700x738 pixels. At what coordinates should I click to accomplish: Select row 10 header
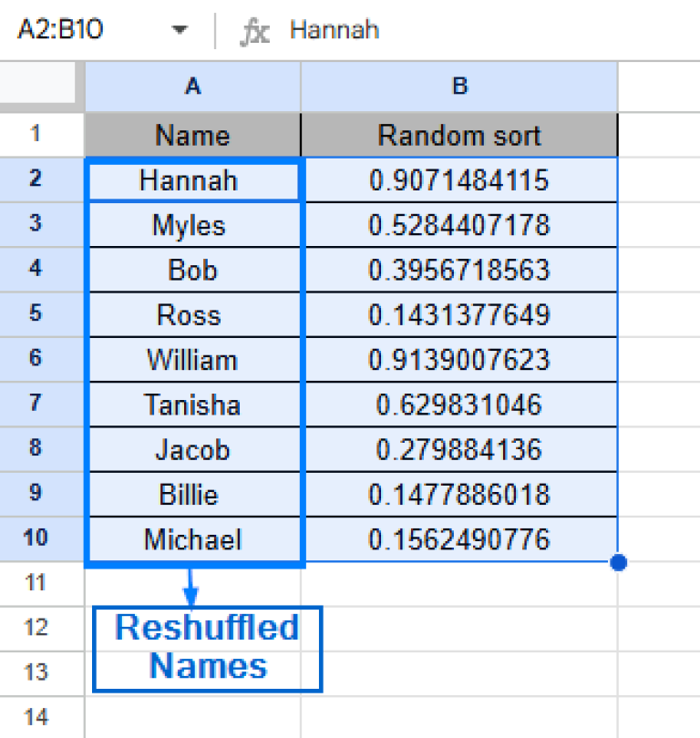coord(36,538)
